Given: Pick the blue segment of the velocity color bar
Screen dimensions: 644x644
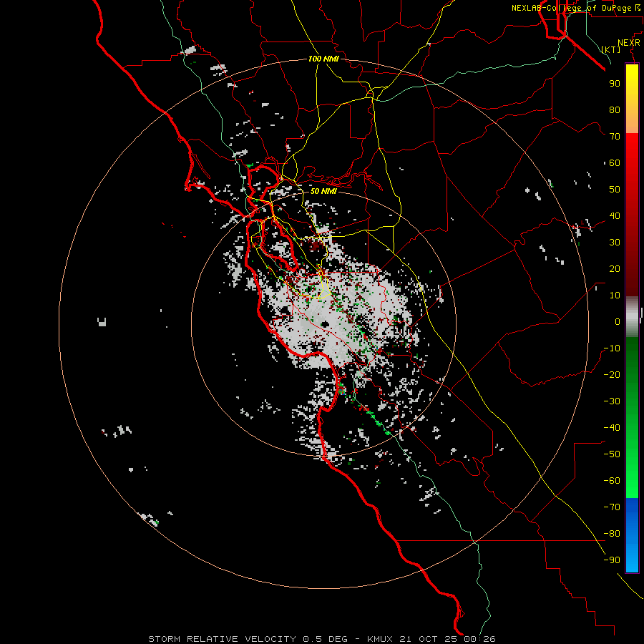Looking at the screenshot, I should tap(632, 535).
